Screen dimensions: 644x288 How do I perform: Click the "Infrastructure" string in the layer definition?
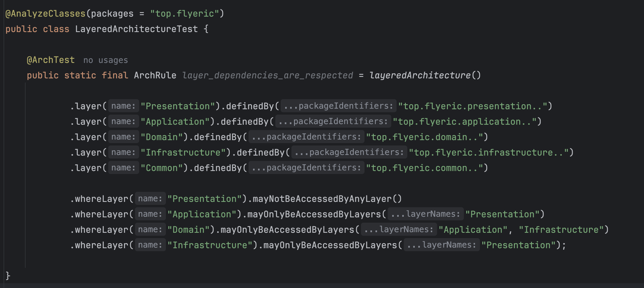tap(183, 153)
